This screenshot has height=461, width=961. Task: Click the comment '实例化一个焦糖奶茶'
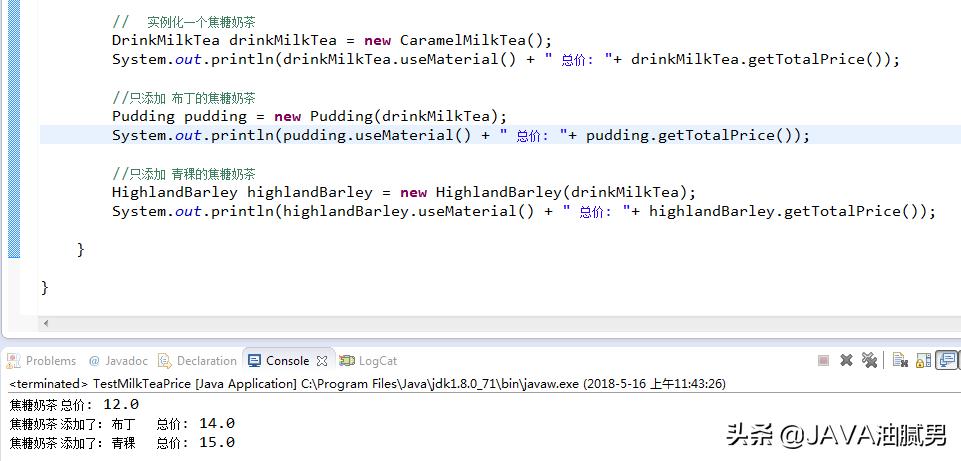point(201,23)
